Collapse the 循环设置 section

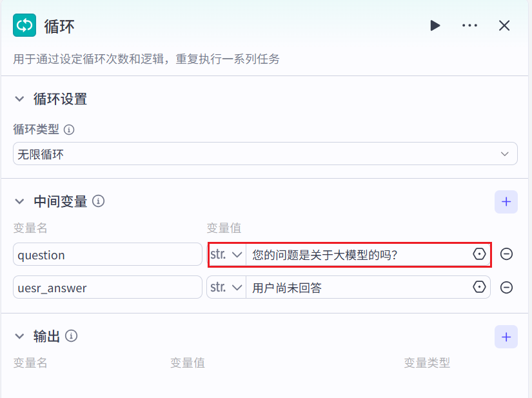point(19,99)
